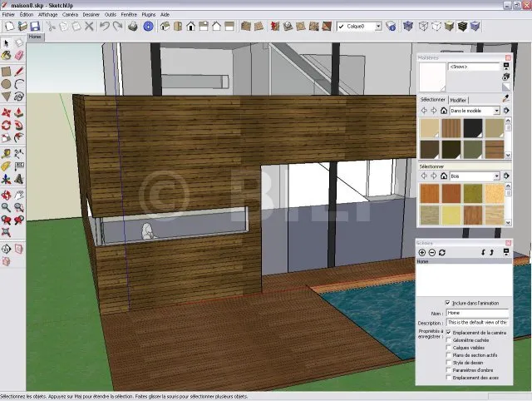Open the 'Bois' material library dropdown
The height and width of the screenshot is (401, 532).
coord(496,176)
